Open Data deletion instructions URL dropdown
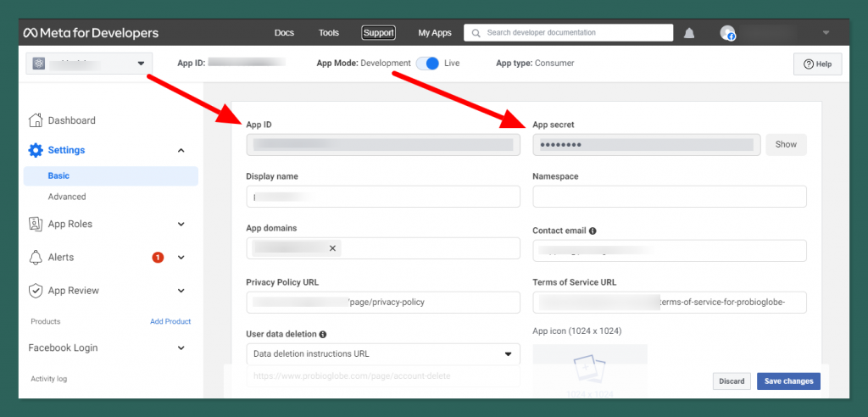Image resolution: width=868 pixels, height=417 pixels. [x=383, y=354]
